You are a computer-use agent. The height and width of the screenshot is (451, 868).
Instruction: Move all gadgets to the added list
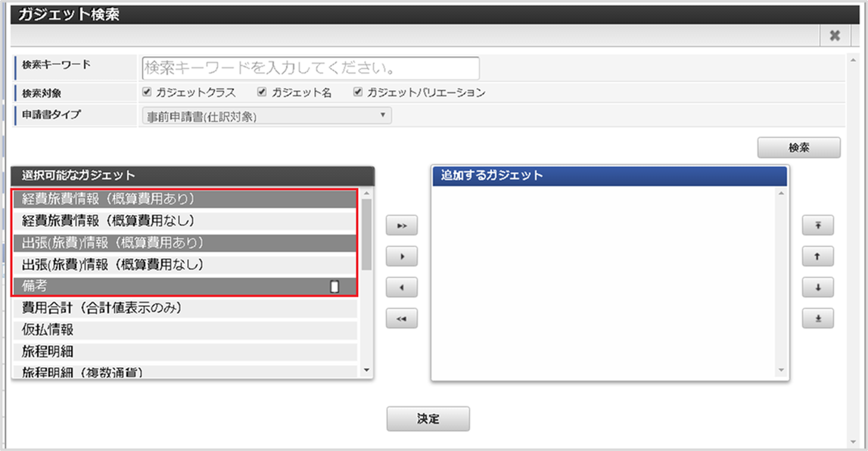(401, 225)
